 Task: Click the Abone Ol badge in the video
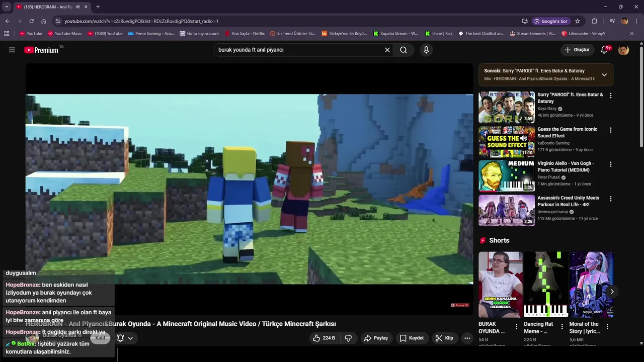[x=460, y=305]
